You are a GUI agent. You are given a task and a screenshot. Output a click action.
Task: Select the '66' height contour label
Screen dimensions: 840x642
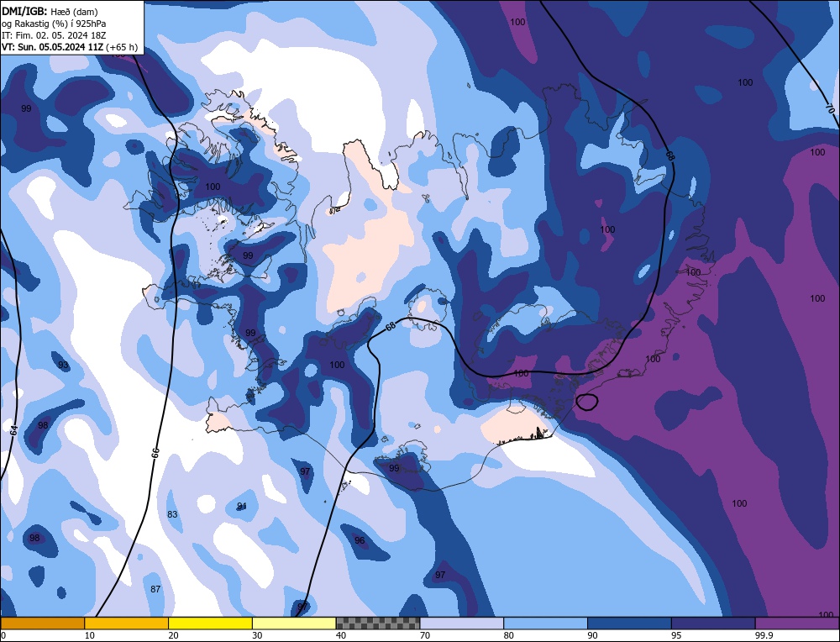click(155, 454)
